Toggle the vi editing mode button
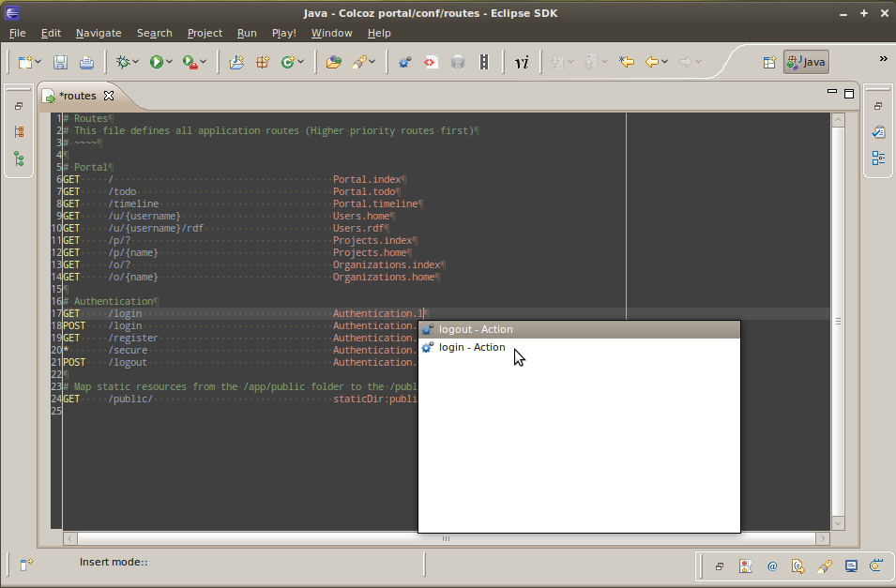 point(522,63)
